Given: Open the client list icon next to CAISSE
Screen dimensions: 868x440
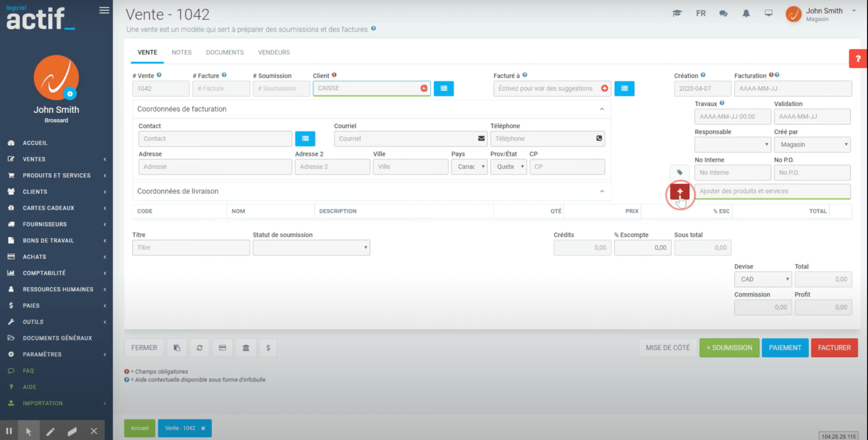Looking at the screenshot, I should 443,88.
